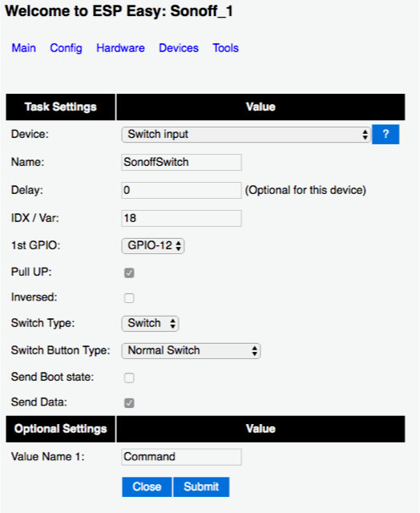
Task: Submit the task settings
Action: tap(201, 487)
